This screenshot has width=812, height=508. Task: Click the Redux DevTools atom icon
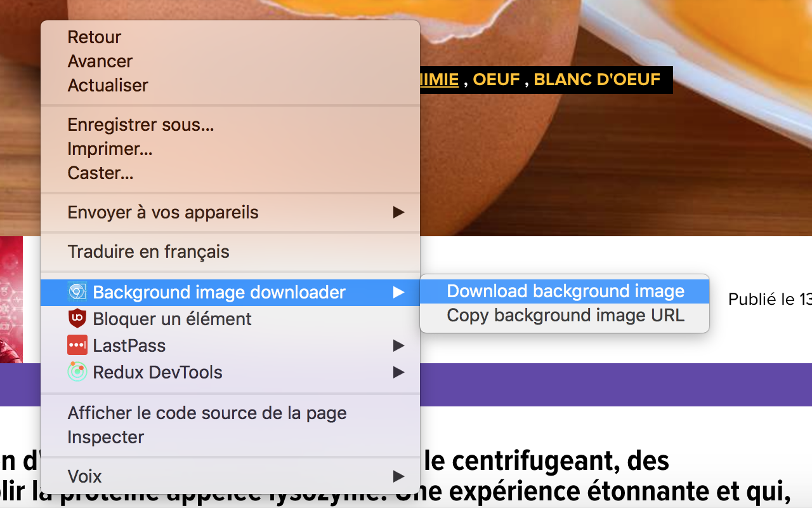(x=77, y=372)
